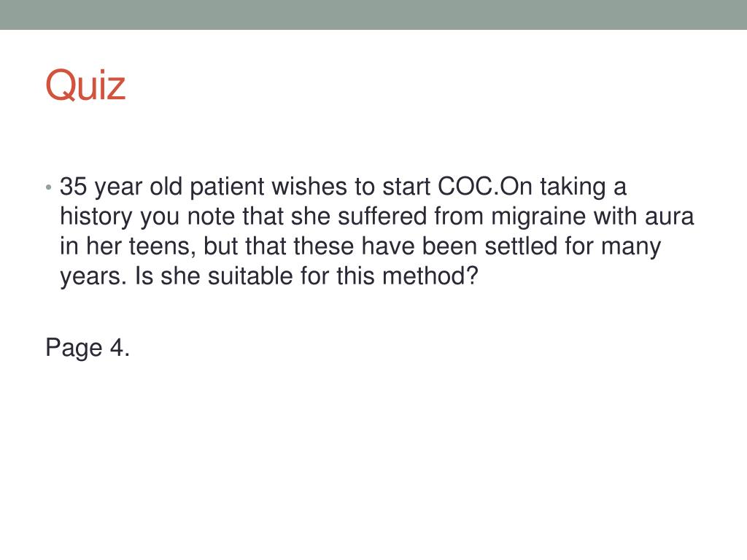Click the word "note" in second line
Viewport: 747px width, 560px height.
tap(211, 217)
